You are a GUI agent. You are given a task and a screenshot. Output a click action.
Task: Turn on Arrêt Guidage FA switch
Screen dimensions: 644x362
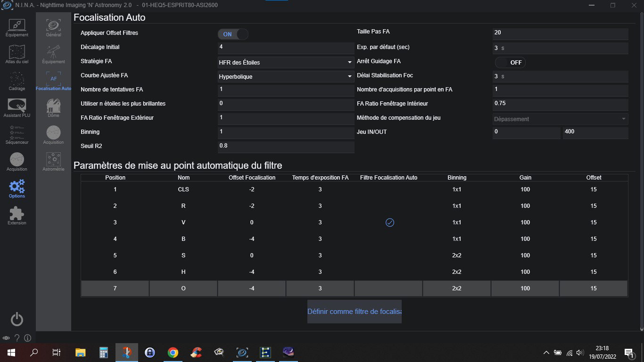(510, 62)
